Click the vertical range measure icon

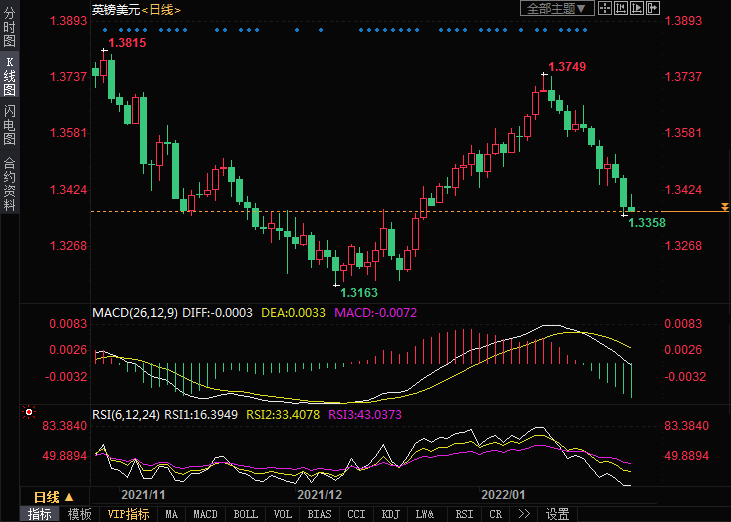[622, 8]
